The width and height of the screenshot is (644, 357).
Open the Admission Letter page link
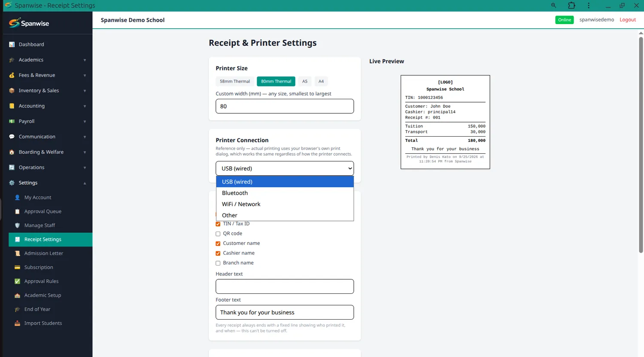coord(51,253)
